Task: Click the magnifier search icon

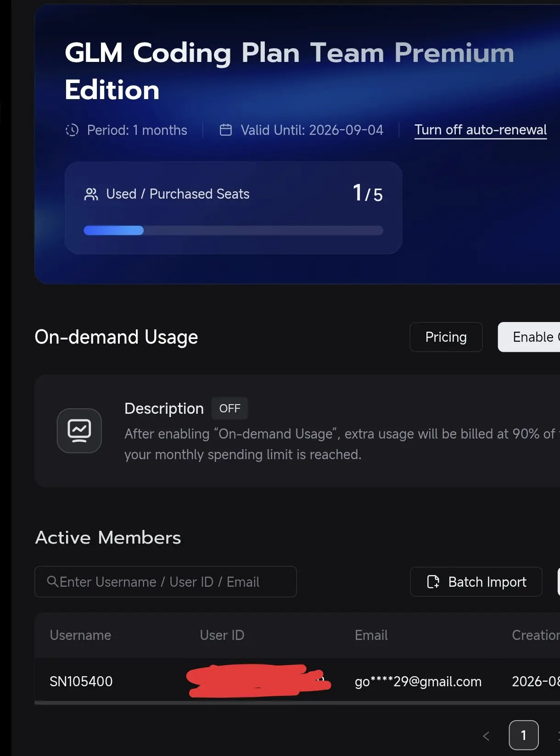Action: pyautogui.click(x=52, y=582)
